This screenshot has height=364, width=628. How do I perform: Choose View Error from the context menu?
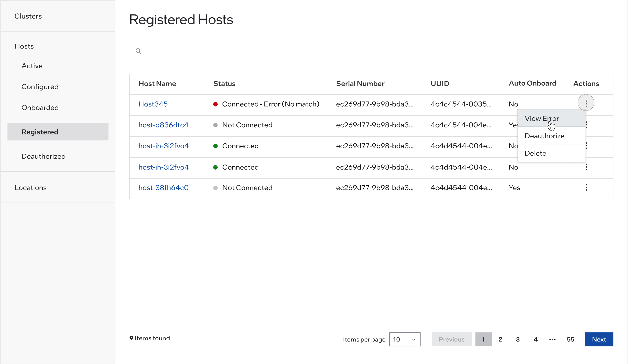[542, 118]
